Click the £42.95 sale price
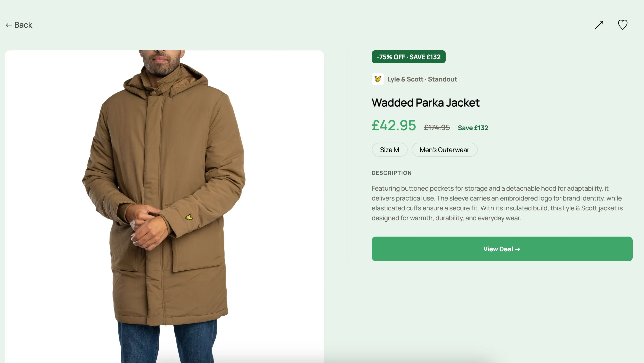Image resolution: width=644 pixels, height=363 pixels. [x=394, y=125]
